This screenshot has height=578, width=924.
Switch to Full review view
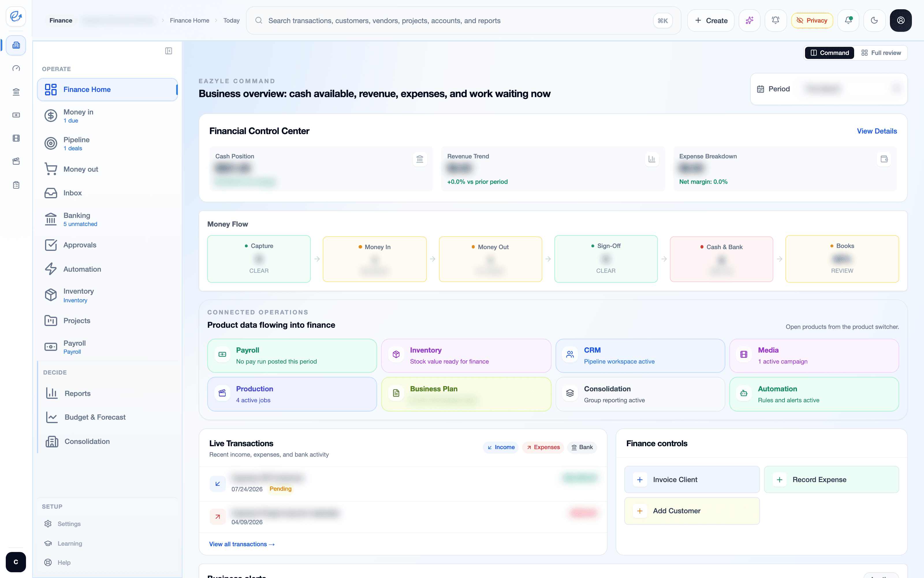[881, 53]
